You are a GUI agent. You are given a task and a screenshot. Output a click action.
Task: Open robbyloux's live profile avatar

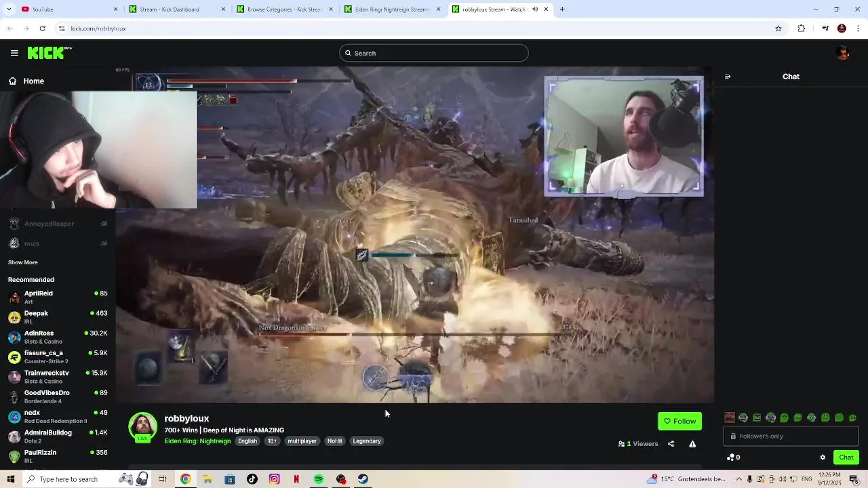click(142, 427)
